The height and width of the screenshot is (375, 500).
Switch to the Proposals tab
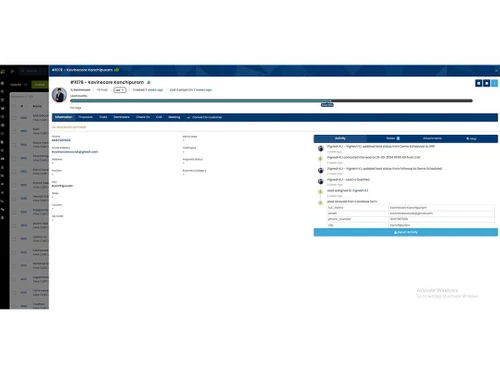[85, 117]
